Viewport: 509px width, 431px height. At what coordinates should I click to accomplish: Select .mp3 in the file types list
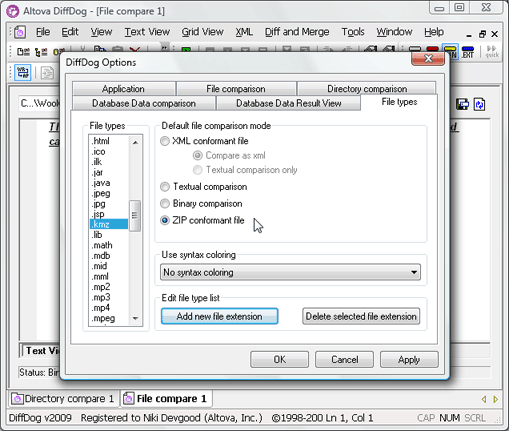click(x=109, y=297)
